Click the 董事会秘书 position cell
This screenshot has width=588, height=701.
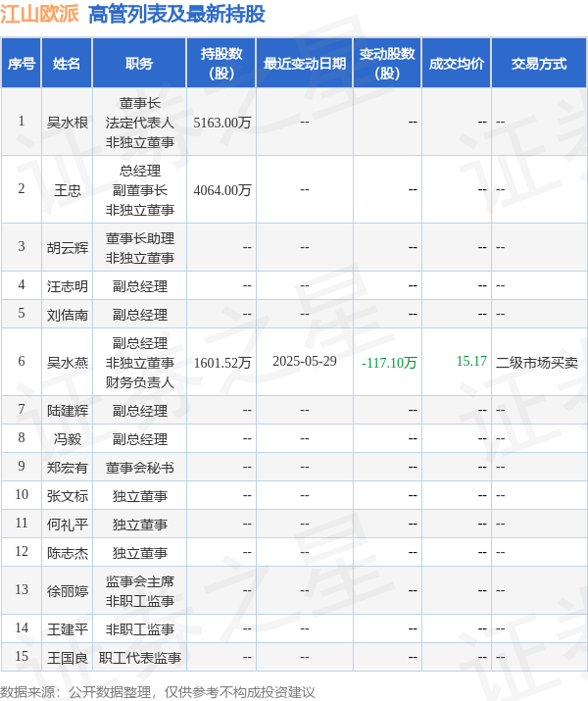[139, 468]
